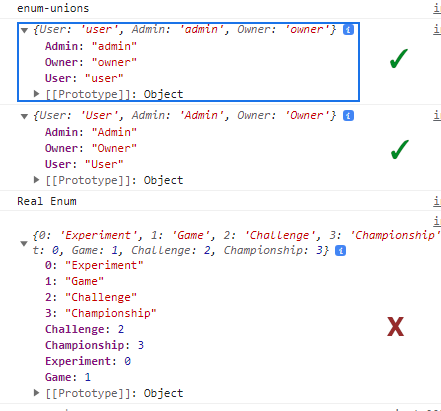Collapse the lowercase 'user' enum-union object
The image size is (441, 411).
point(24,30)
